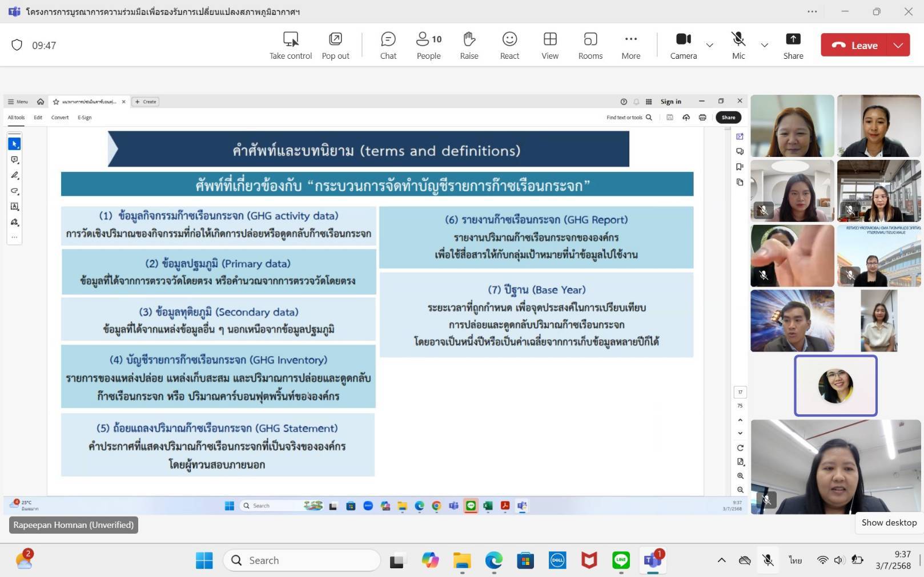
Task: Unmute the Mic
Action: click(738, 45)
